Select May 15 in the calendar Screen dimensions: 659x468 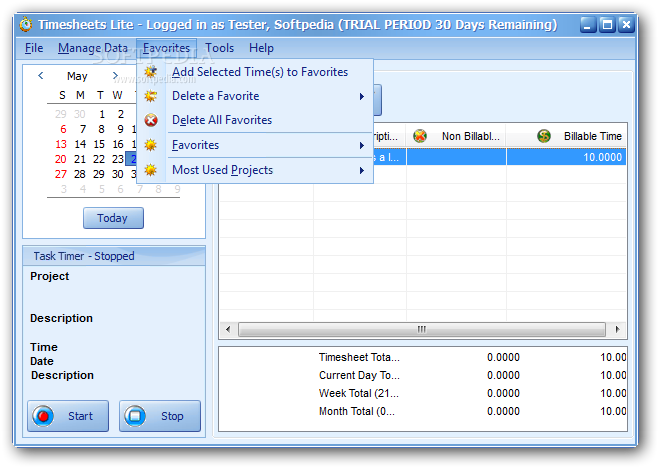pyautogui.click(x=99, y=145)
